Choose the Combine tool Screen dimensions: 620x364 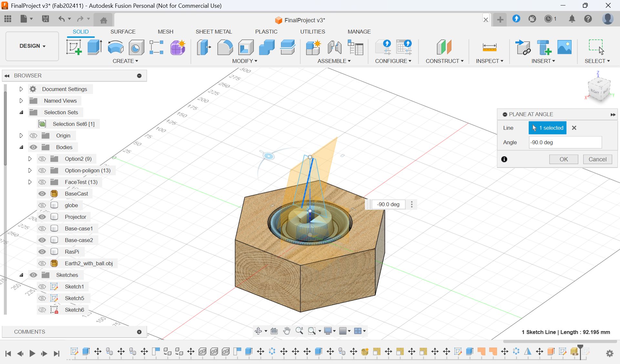click(x=267, y=47)
